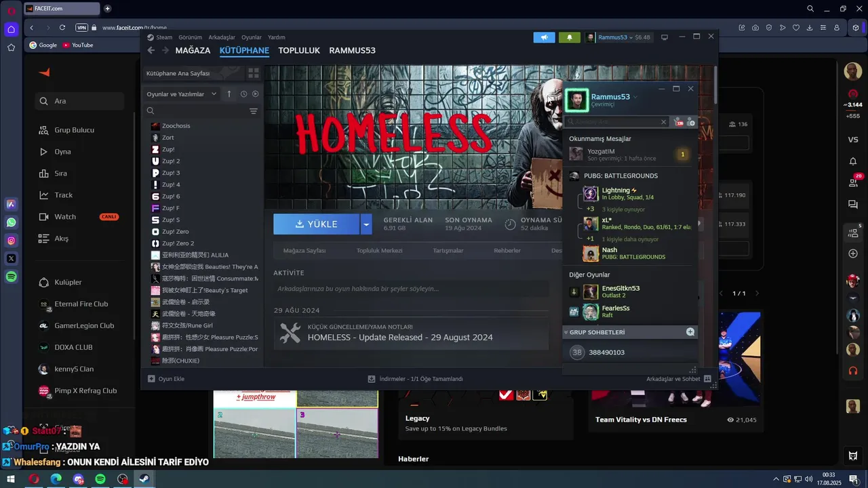Sort the library list with the up-arrow icon
The width and height of the screenshot is (868, 488).
click(229, 94)
